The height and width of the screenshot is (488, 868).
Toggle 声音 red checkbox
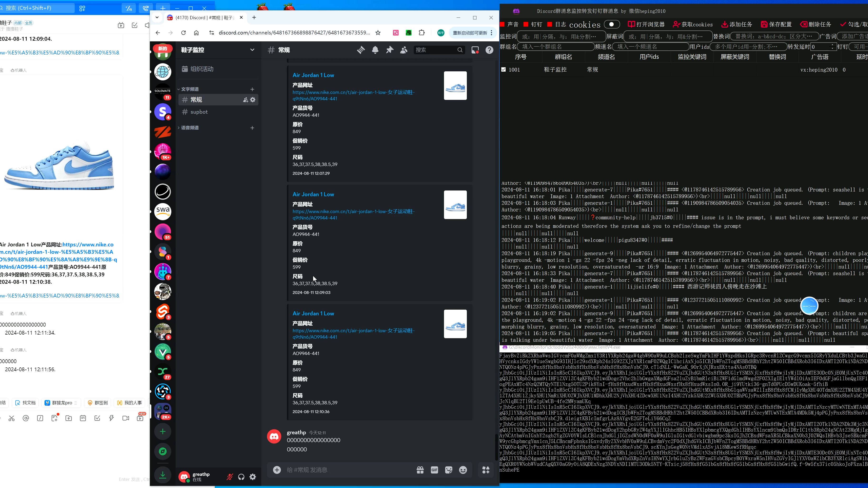pos(502,24)
